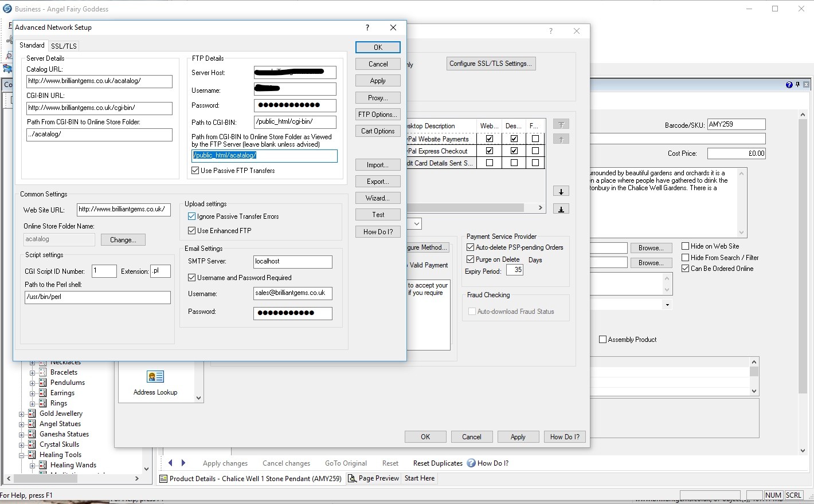Click the blue next arrow in bottom toolbar

tap(183, 463)
